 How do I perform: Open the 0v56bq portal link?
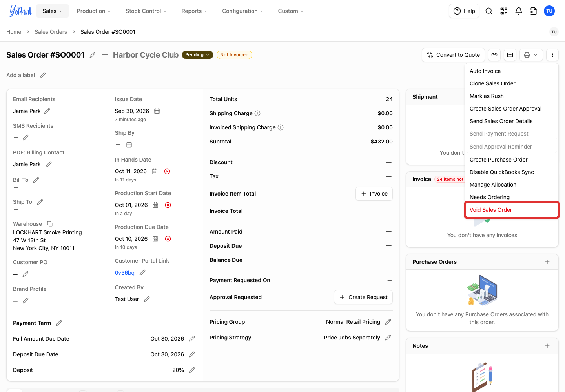tap(125, 273)
